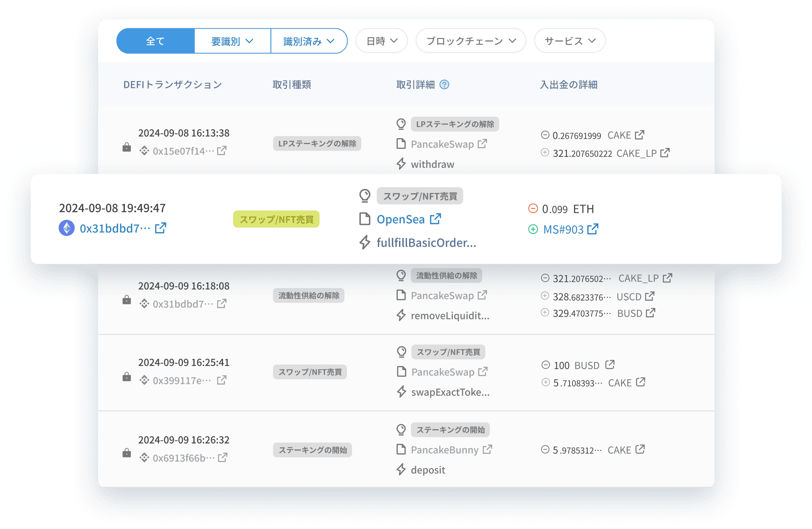Select the 全て filter tab
This screenshot has height=529, width=812.
click(155, 41)
